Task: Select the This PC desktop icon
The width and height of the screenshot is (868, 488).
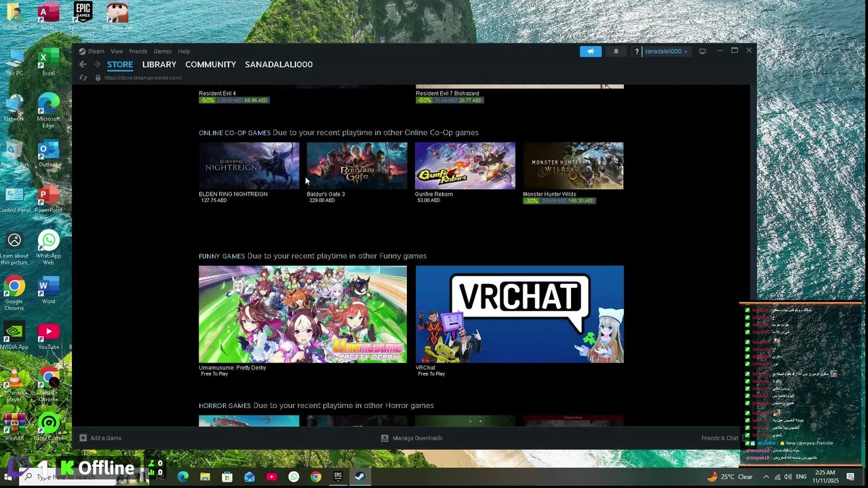Action: click(x=14, y=63)
